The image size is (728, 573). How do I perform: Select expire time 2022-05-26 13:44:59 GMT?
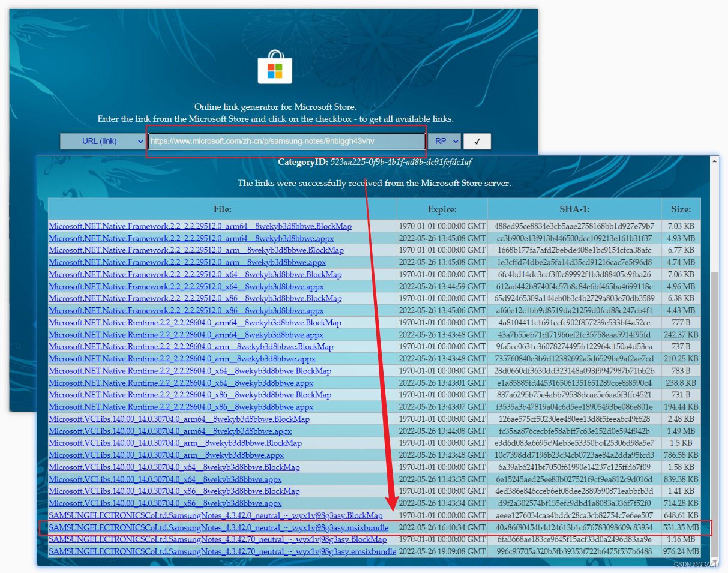pos(442,286)
